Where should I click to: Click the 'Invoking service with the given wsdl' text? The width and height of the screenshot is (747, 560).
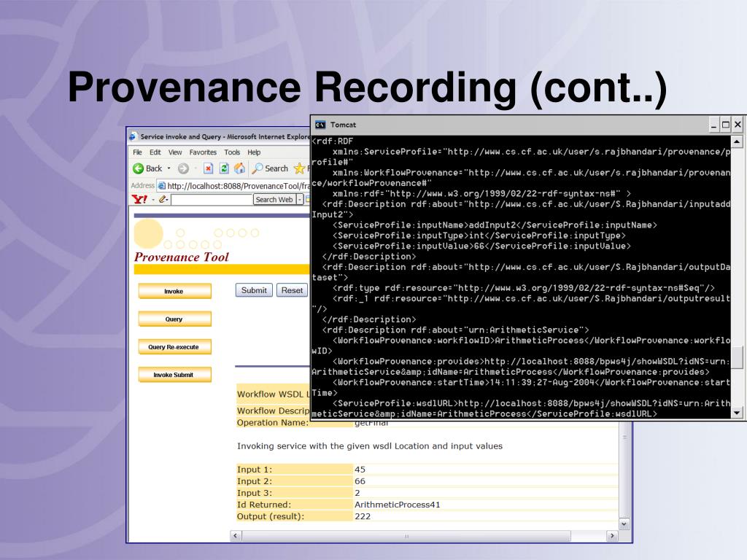[x=370, y=446]
